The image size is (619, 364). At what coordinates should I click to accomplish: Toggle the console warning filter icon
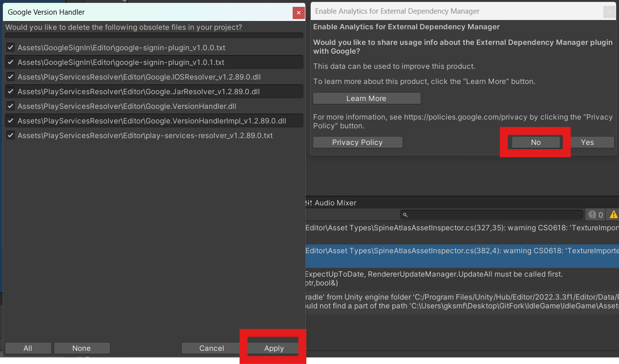(613, 215)
